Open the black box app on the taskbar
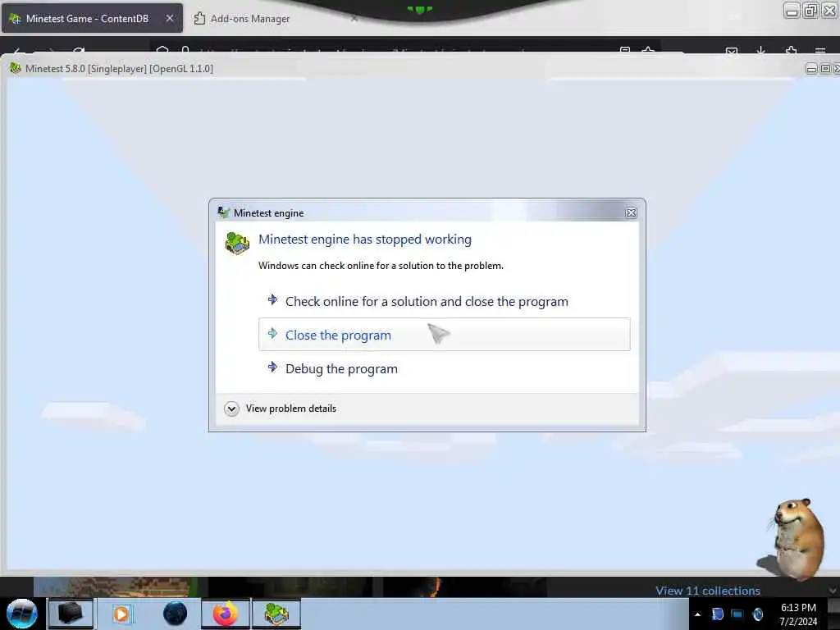840x630 pixels. point(71,614)
